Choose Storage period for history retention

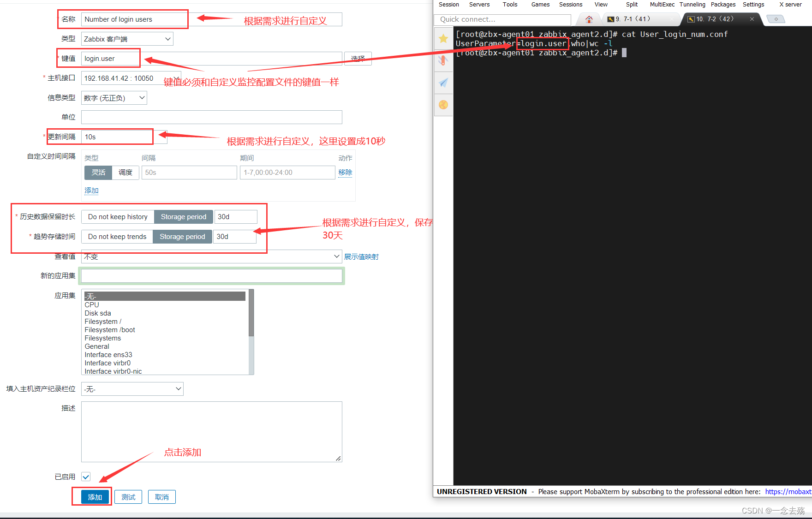[x=183, y=217]
